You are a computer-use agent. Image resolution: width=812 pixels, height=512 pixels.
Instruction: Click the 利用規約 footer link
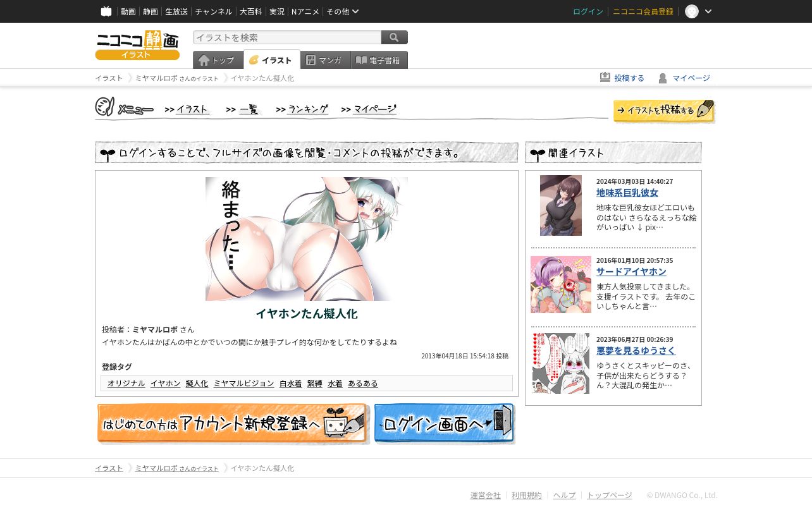[527, 496]
